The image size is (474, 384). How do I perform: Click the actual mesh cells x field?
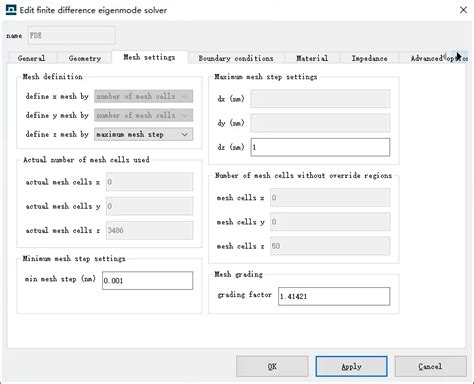(x=149, y=182)
